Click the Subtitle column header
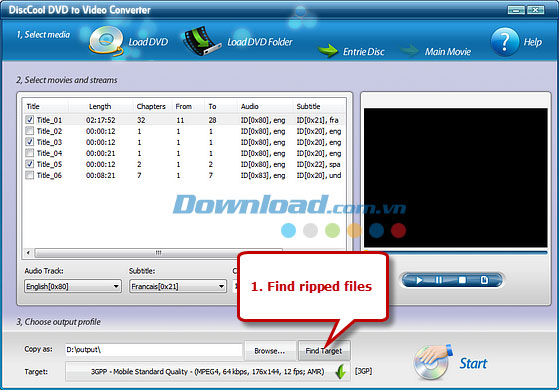The height and width of the screenshot is (390, 559). [309, 106]
